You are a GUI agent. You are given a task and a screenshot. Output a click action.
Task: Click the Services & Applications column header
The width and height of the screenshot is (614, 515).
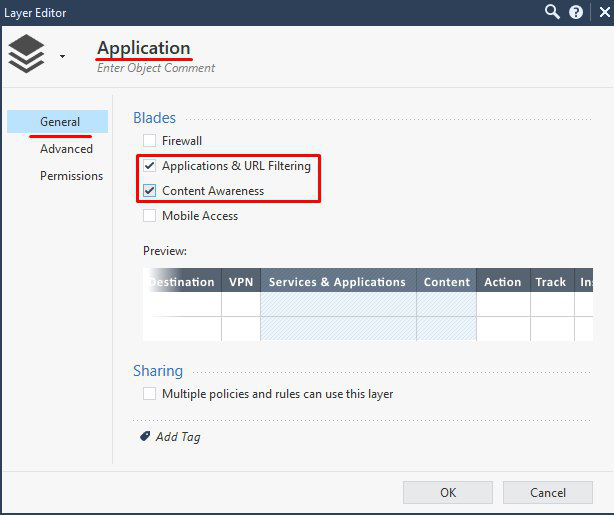[x=338, y=280]
